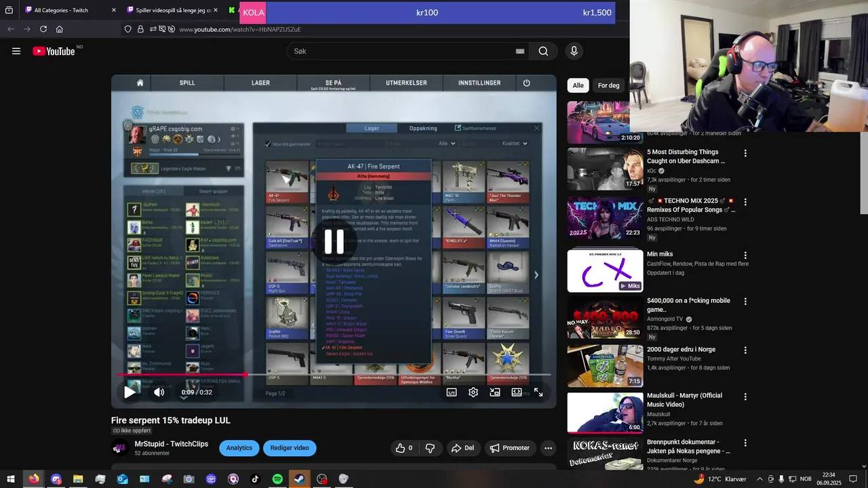868x488 pixels.
Task: Open Outlook from the taskbar
Action: pyautogui.click(x=122, y=479)
